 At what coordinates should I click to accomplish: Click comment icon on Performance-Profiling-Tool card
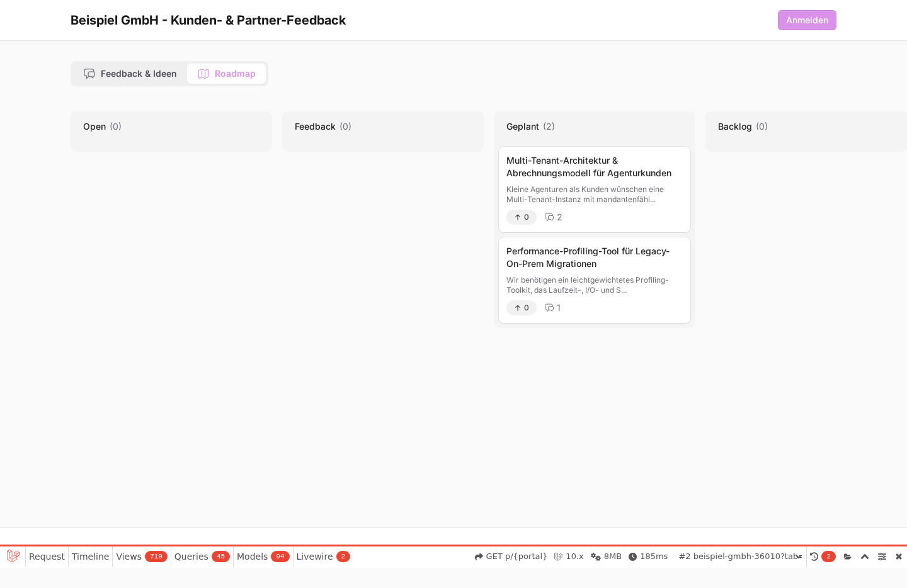549,308
